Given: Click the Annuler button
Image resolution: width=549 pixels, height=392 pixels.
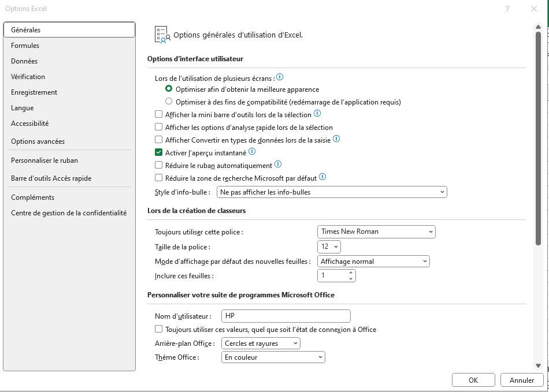Looking at the screenshot, I should (x=522, y=380).
